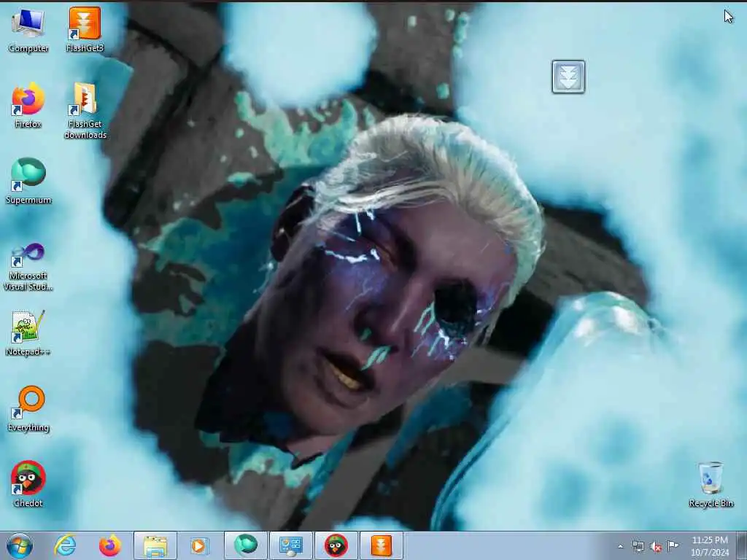This screenshot has width=747, height=560.
Task: Select the Microsoft Visual Studio shortcut
Action: point(28,267)
